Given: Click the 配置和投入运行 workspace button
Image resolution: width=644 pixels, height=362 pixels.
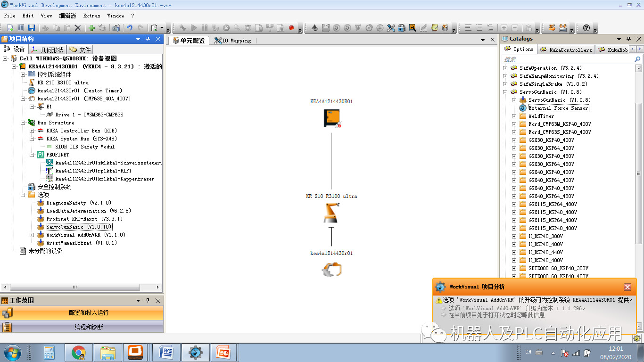Looking at the screenshot, I should tap(82, 313).
